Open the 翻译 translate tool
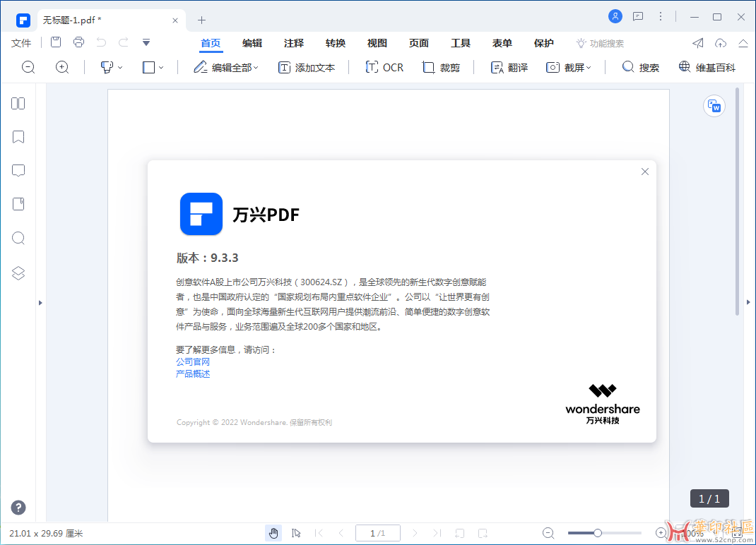 point(509,68)
